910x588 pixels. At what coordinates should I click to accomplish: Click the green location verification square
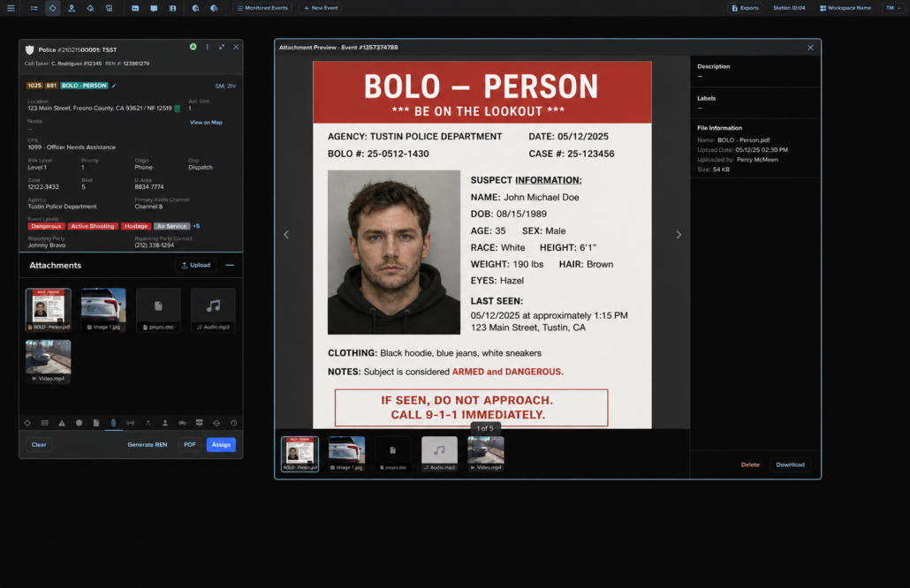tap(177, 109)
